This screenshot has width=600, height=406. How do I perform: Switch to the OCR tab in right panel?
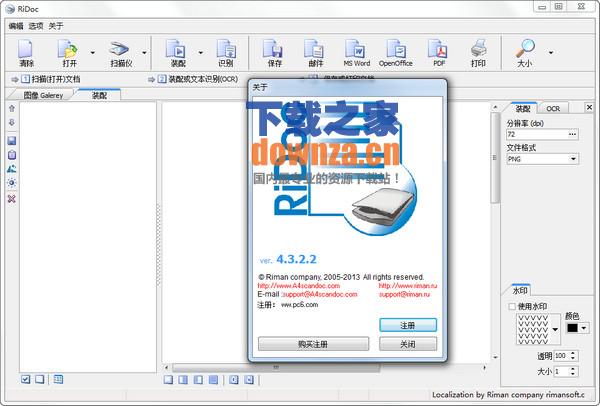[x=553, y=109]
